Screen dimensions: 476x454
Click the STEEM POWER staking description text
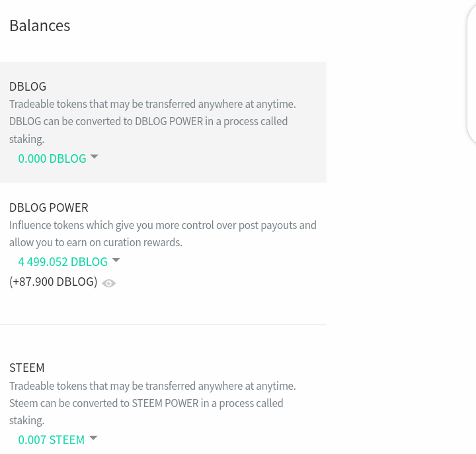[145, 403]
